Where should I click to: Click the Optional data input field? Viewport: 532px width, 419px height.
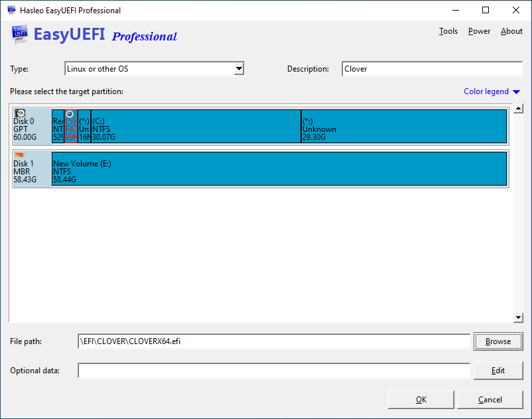pyautogui.click(x=274, y=371)
